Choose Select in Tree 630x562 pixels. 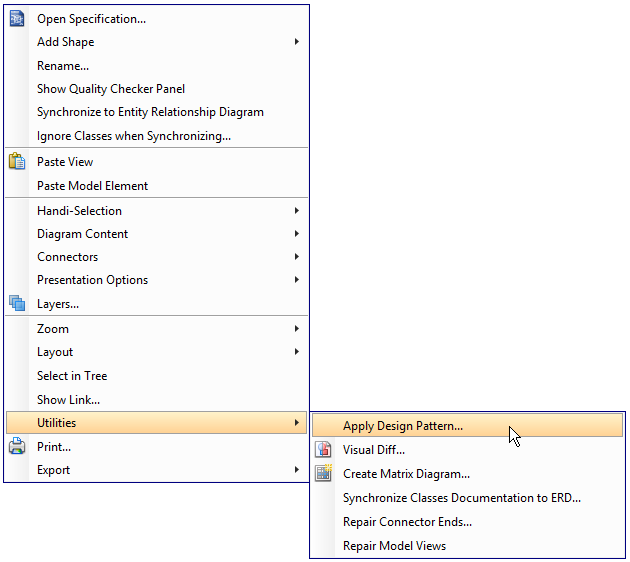click(157, 376)
